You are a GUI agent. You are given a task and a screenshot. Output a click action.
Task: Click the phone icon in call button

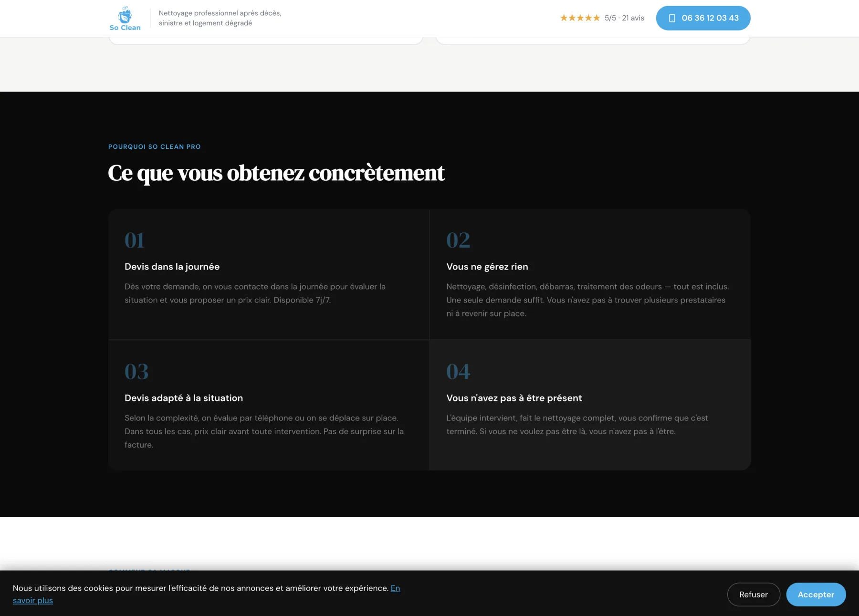672,18
